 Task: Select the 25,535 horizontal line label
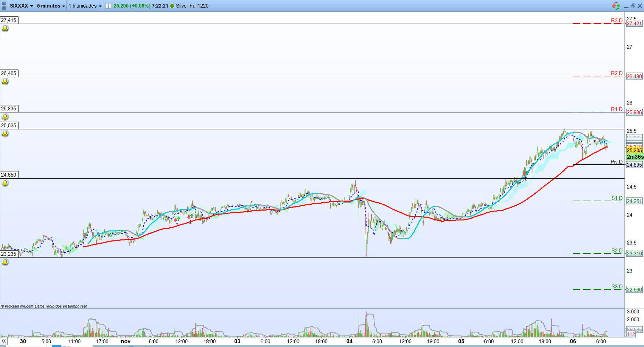(9, 125)
